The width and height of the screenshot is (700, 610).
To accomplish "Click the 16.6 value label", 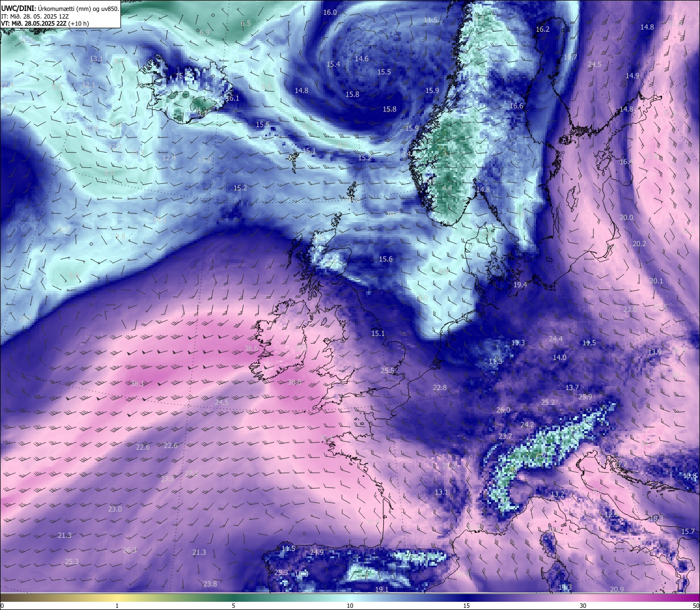I will pyautogui.click(x=516, y=106).
